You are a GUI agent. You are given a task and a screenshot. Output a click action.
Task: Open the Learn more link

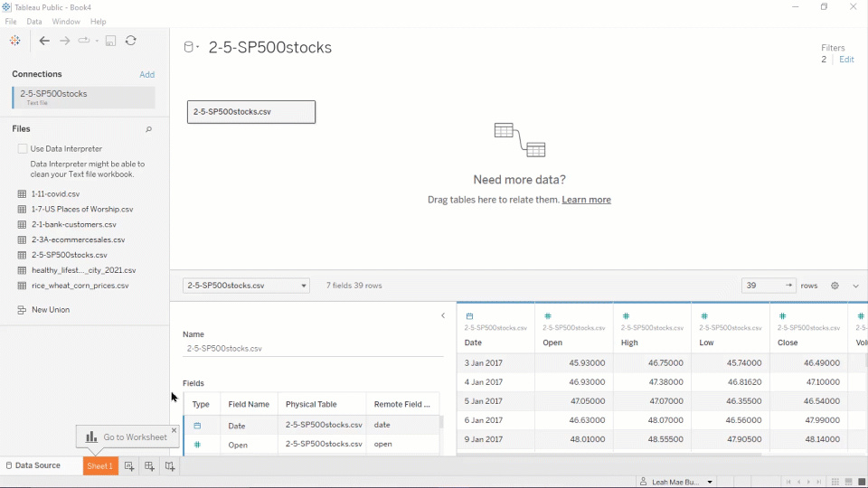point(586,200)
